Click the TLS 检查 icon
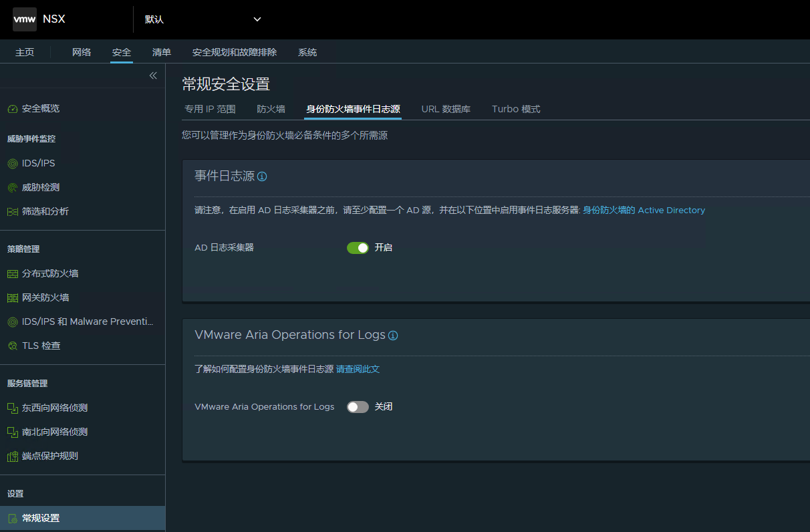 tap(12, 346)
